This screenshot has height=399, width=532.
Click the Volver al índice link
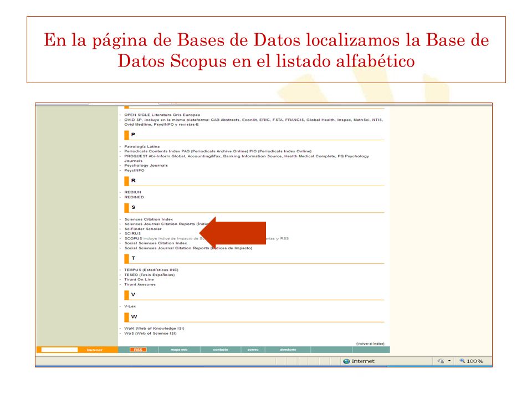click(370, 344)
